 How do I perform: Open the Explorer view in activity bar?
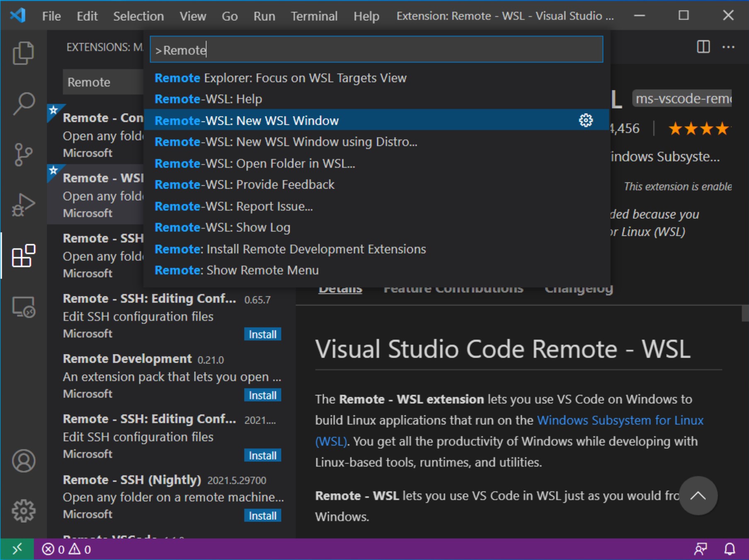[23, 53]
